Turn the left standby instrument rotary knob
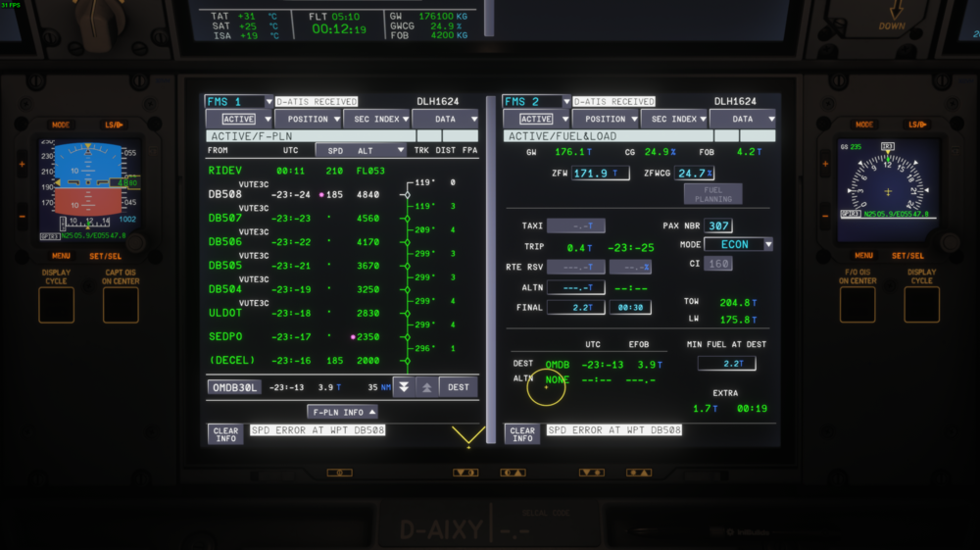980x550 pixels. tap(135, 242)
